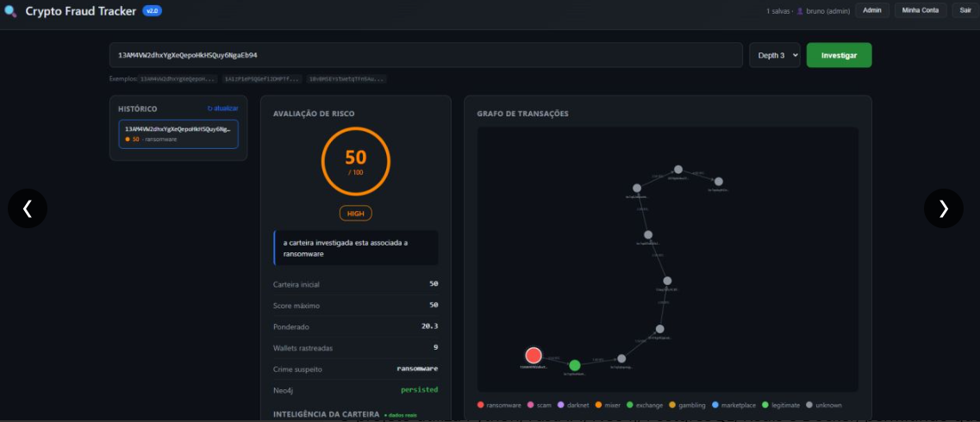Use third example address starting 1BvBMSEY
The width and height of the screenshot is (980, 422).
tap(346, 79)
